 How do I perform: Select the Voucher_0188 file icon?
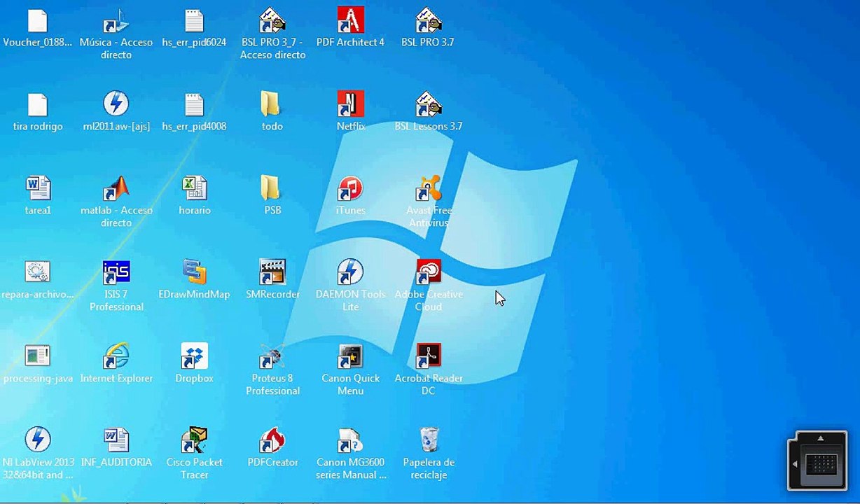click(x=38, y=21)
